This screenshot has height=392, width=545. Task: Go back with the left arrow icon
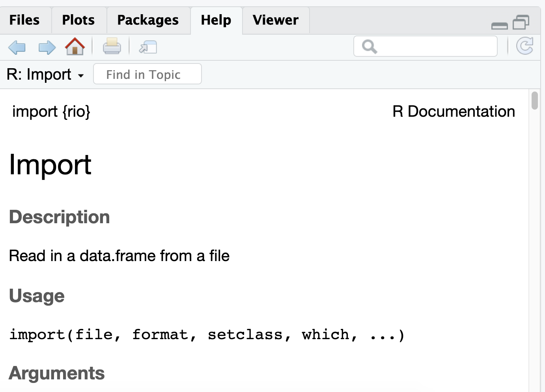point(17,47)
